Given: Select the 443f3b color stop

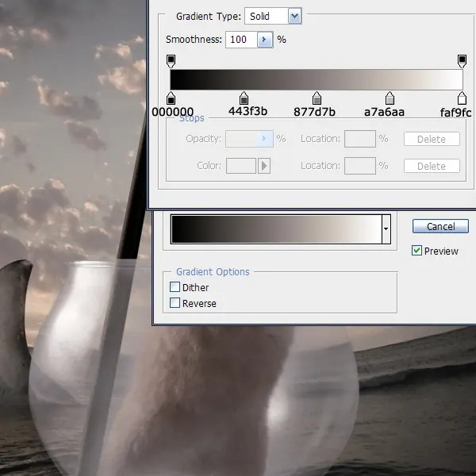Looking at the screenshot, I should pyautogui.click(x=244, y=98).
